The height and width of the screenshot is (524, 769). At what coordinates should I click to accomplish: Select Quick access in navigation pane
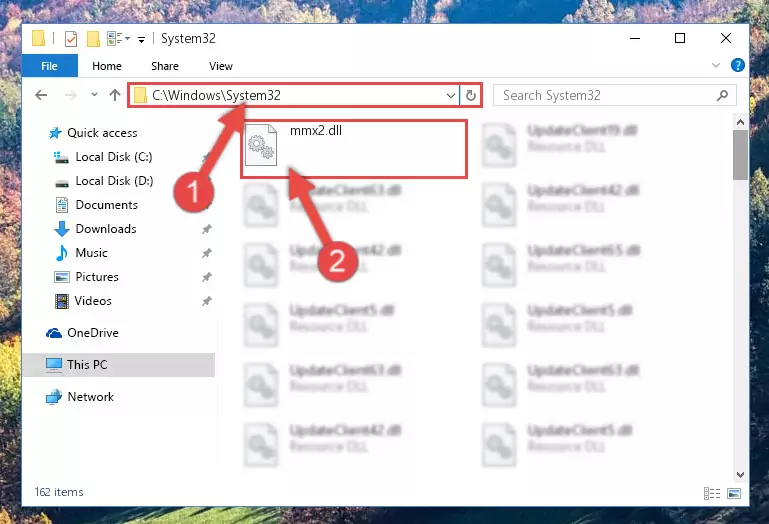pyautogui.click(x=93, y=132)
